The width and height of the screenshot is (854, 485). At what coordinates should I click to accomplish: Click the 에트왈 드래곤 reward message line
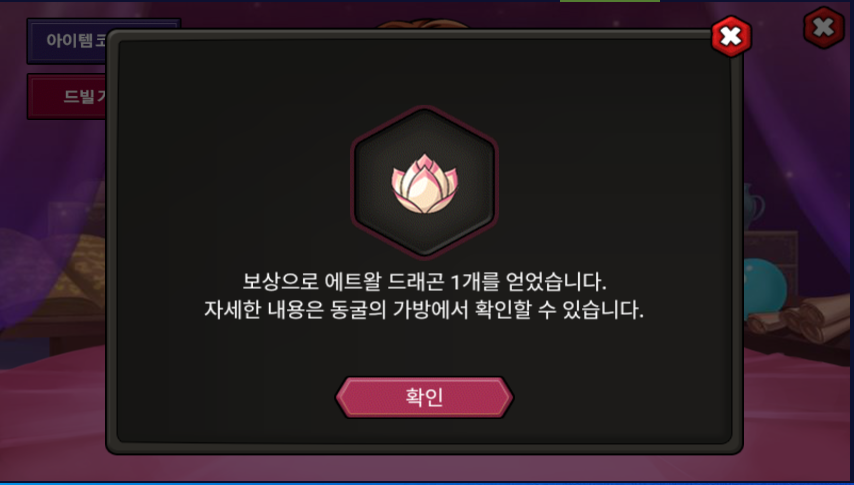(424, 282)
